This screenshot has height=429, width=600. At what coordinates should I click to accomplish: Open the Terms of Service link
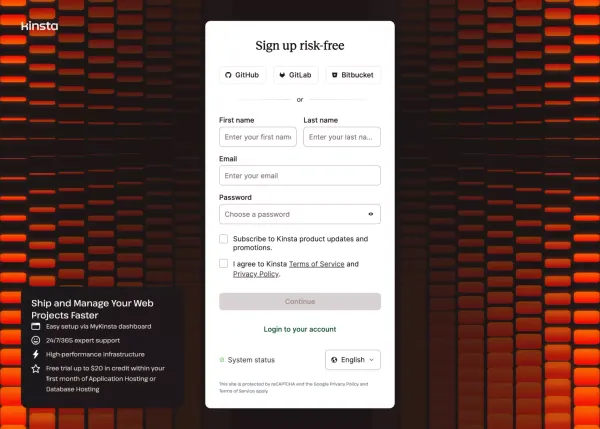coord(316,264)
